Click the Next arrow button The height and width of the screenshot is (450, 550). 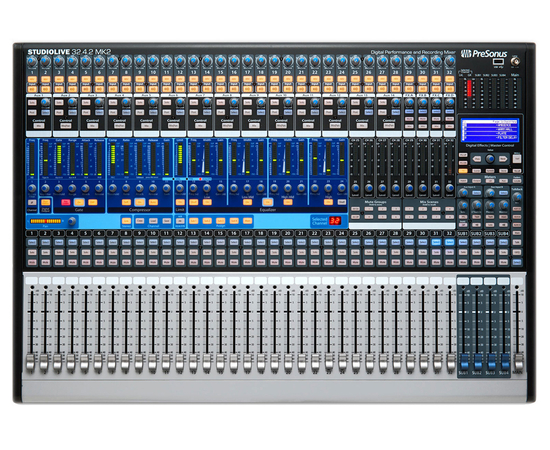(503, 159)
